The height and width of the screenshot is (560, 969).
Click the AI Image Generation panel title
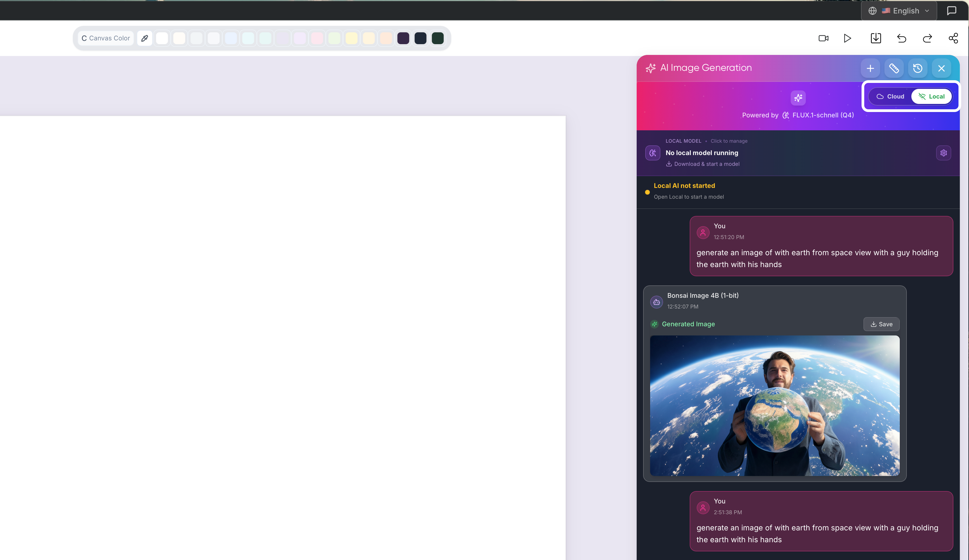tap(706, 68)
